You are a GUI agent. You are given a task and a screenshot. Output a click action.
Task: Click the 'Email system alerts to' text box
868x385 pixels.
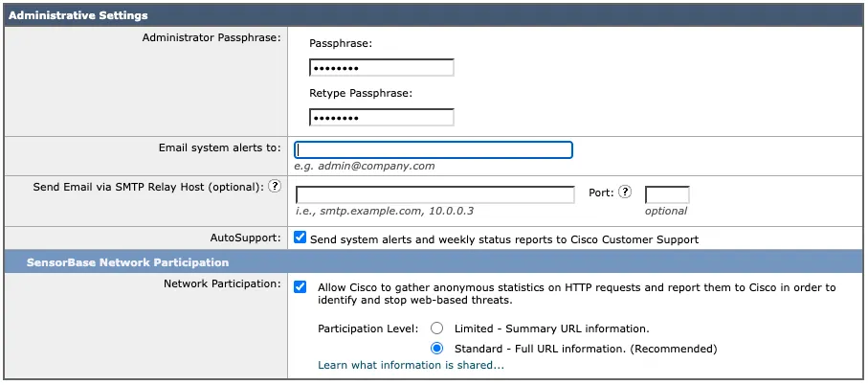click(x=434, y=149)
